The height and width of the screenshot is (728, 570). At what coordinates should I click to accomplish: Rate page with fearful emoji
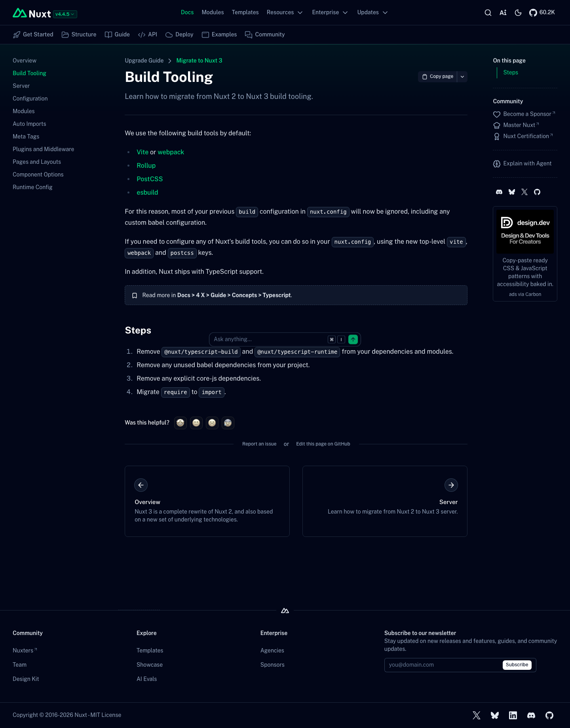tap(228, 423)
